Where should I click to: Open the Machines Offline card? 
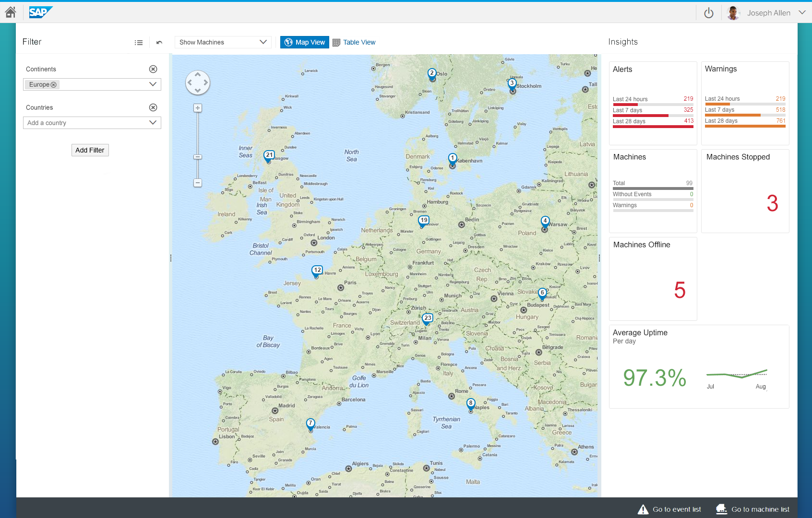(653, 279)
